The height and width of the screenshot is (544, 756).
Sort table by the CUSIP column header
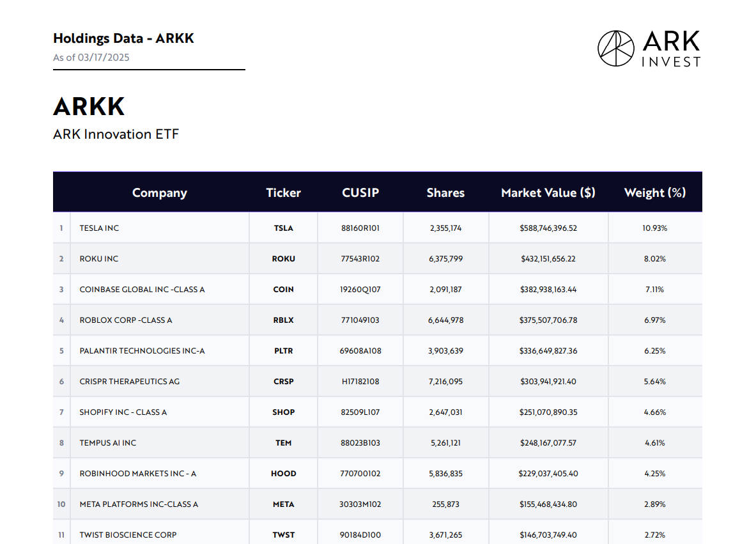coord(360,192)
